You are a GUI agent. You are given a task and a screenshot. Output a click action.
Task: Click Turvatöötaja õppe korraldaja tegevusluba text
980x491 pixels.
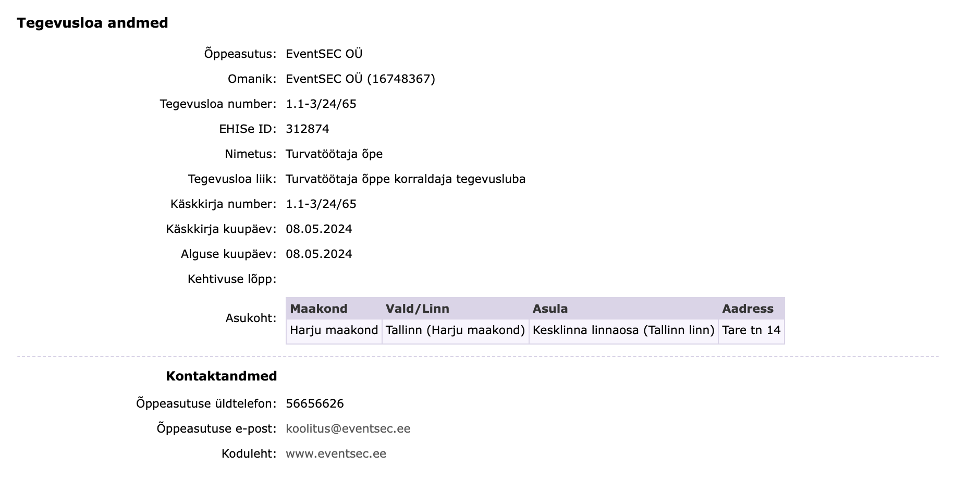click(x=406, y=179)
